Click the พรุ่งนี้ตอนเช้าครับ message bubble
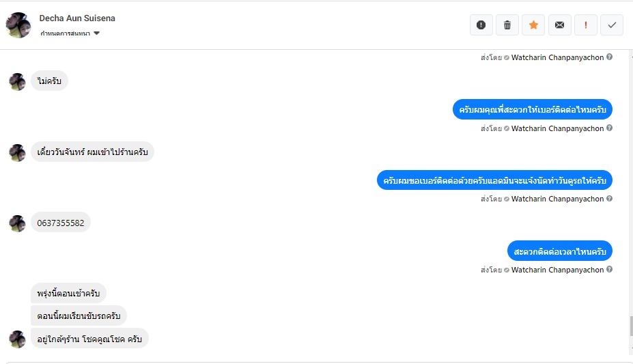633x364 pixels. (x=68, y=294)
